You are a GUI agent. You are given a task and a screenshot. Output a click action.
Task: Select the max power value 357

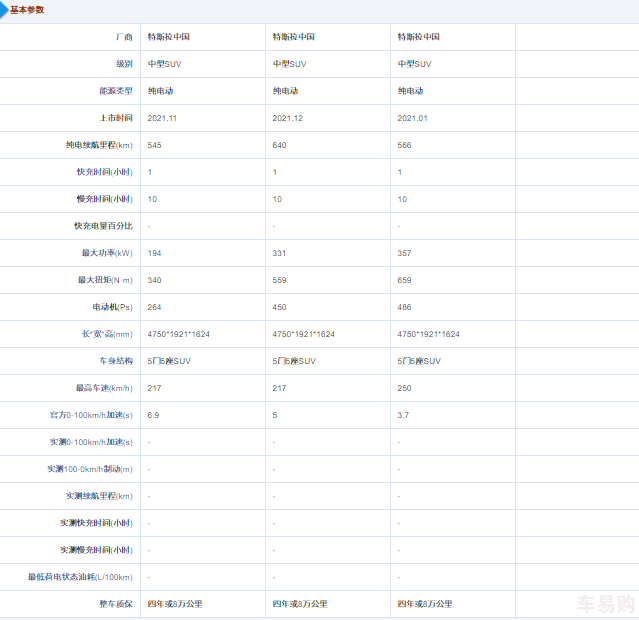coord(404,253)
